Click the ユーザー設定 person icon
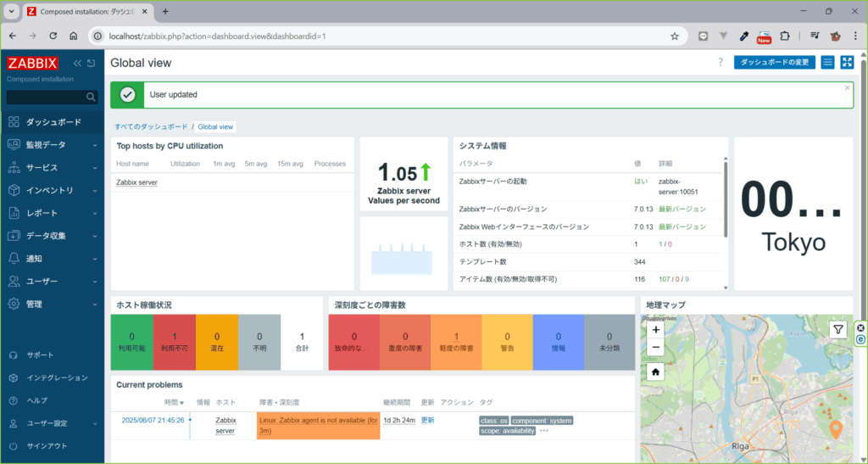868x464 pixels. [x=14, y=423]
